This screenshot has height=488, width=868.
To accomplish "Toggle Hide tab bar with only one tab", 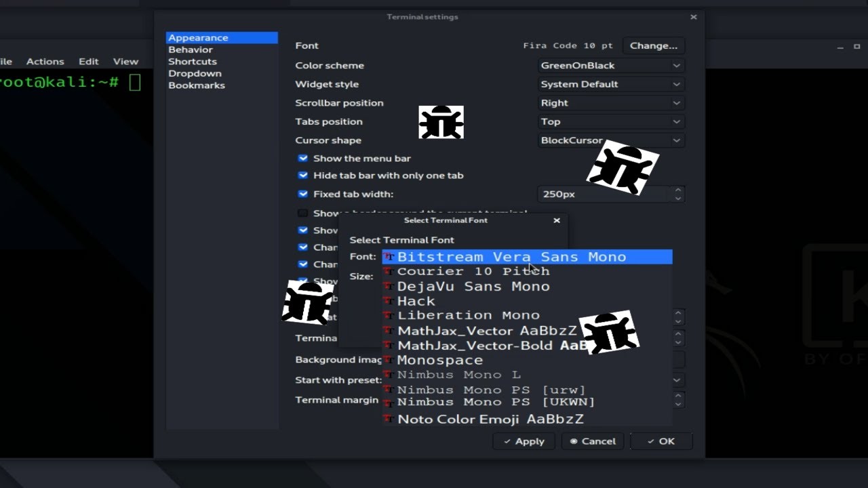I will tap(303, 176).
